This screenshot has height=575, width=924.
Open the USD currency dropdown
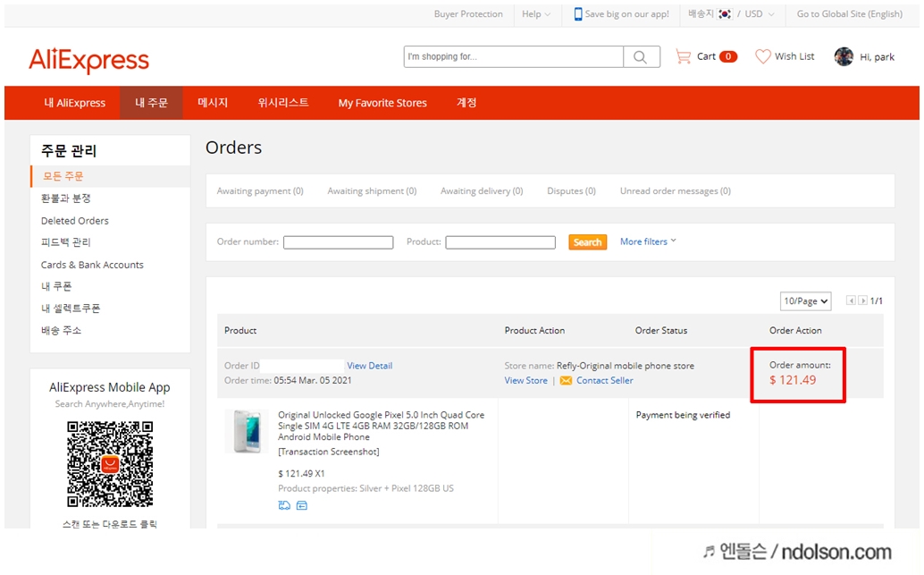click(759, 13)
